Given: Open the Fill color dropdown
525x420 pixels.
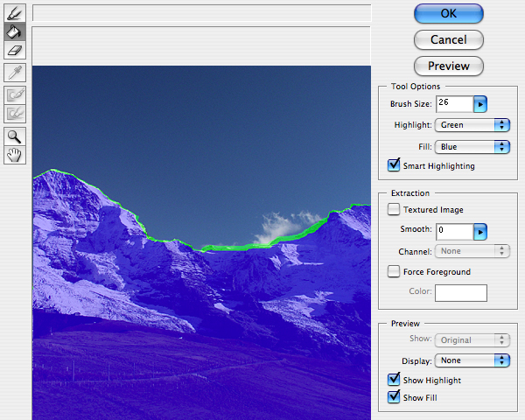Looking at the screenshot, I should 472,147.
